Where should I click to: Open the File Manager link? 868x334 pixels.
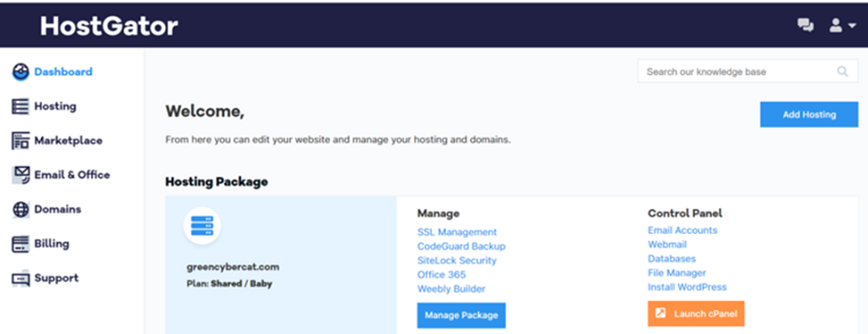(677, 273)
